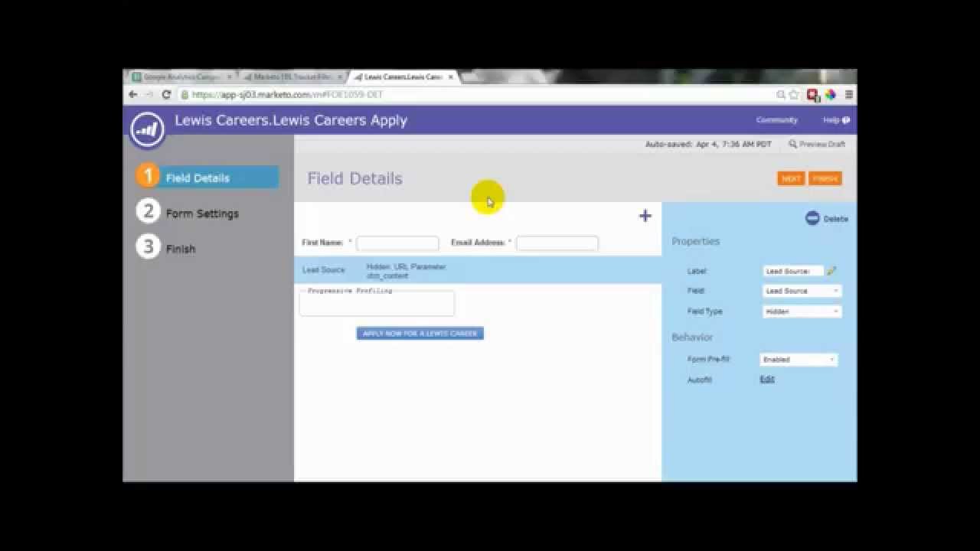Click the First Name input field
Viewport: 980px width, 551px height.
(x=397, y=243)
